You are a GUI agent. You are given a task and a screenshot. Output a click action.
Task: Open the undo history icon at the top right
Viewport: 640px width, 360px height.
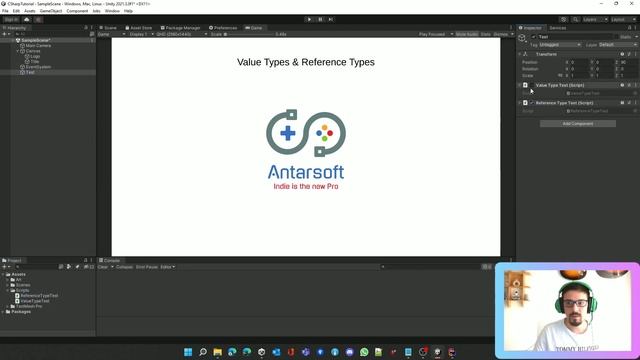564,20
